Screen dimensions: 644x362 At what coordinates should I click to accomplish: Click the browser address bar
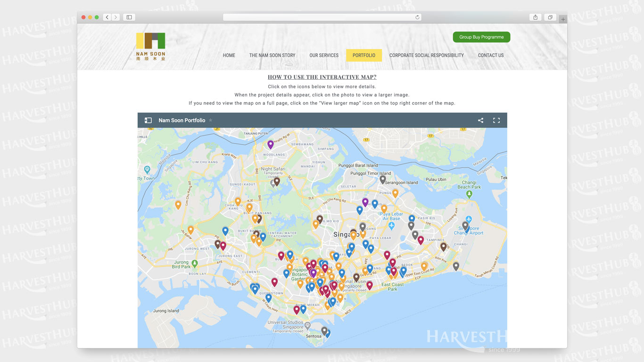322,17
